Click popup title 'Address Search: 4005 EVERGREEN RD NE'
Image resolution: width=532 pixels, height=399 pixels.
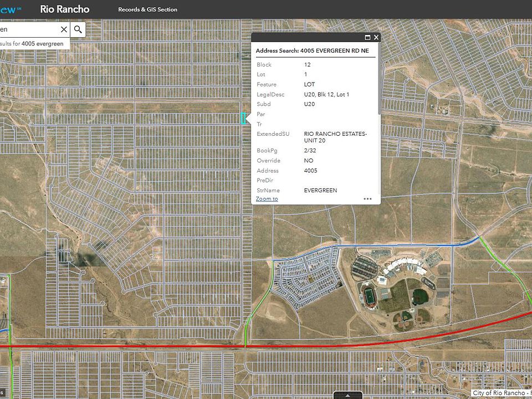pyautogui.click(x=312, y=50)
